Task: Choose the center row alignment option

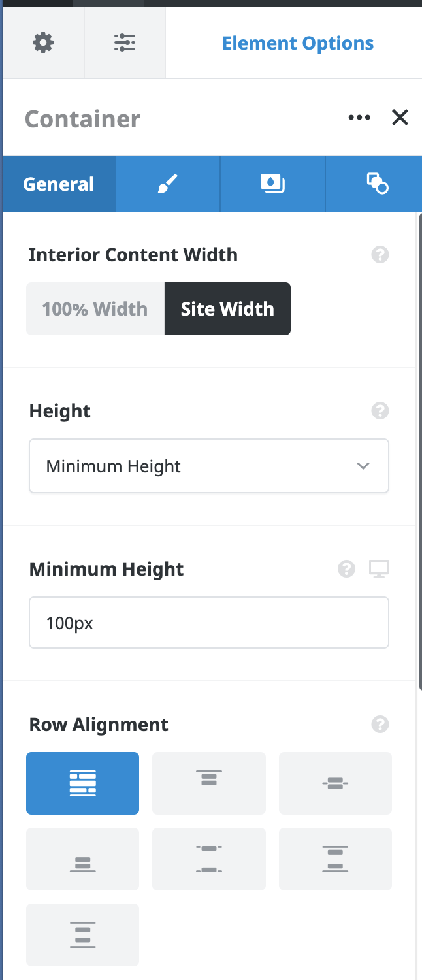Action: click(335, 783)
